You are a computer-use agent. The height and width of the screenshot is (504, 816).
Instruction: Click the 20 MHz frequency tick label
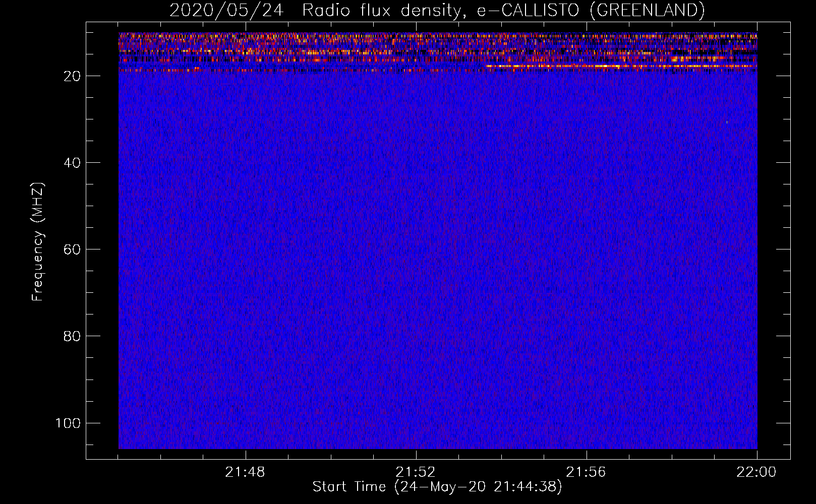click(72, 76)
